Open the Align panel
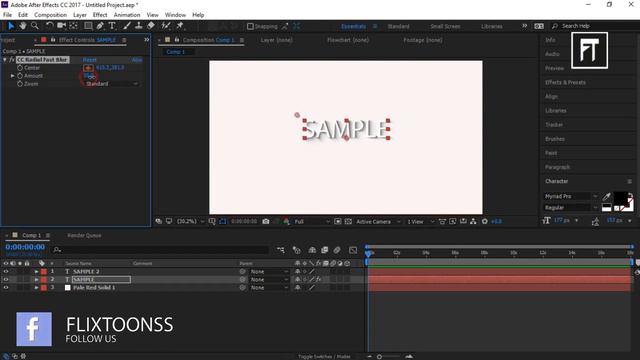Image resolution: width=640 pixels, height=360 pixels. pyautogui.click(x=551, y=97)
